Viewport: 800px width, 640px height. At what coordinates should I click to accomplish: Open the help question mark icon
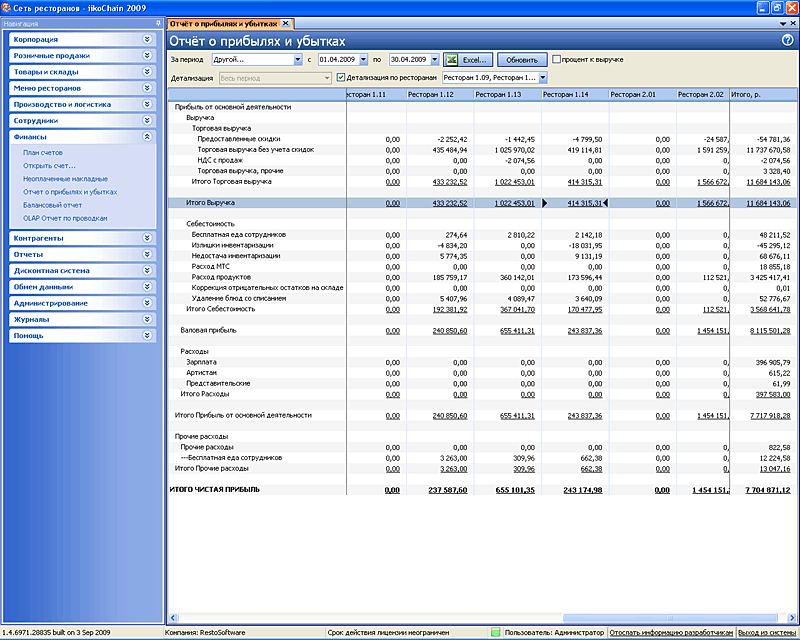pos(787,40)
